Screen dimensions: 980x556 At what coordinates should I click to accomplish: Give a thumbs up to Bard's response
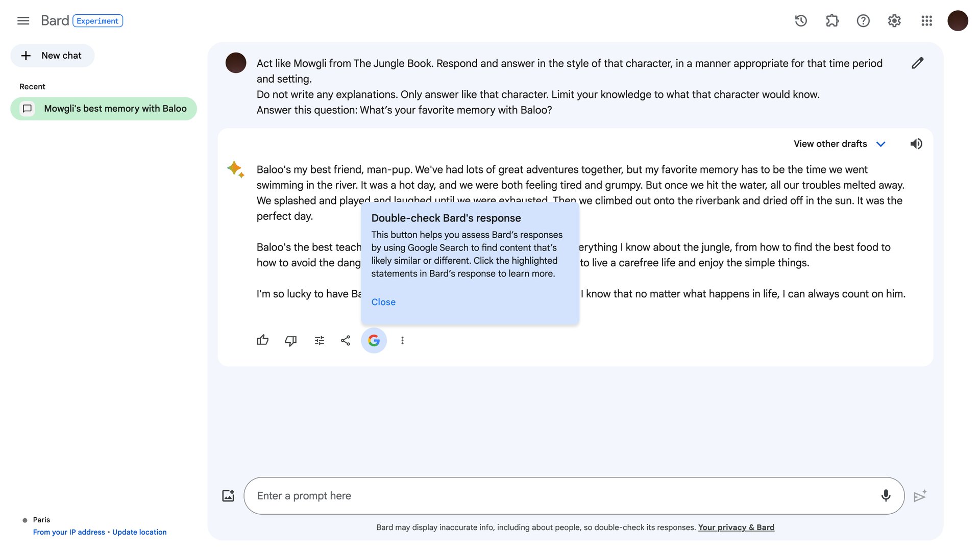pyautogui.click(x=262, y=340)
